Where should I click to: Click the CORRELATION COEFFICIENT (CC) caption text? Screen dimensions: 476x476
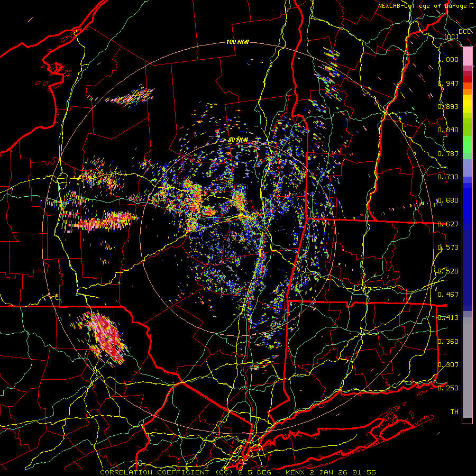[167, 472]
